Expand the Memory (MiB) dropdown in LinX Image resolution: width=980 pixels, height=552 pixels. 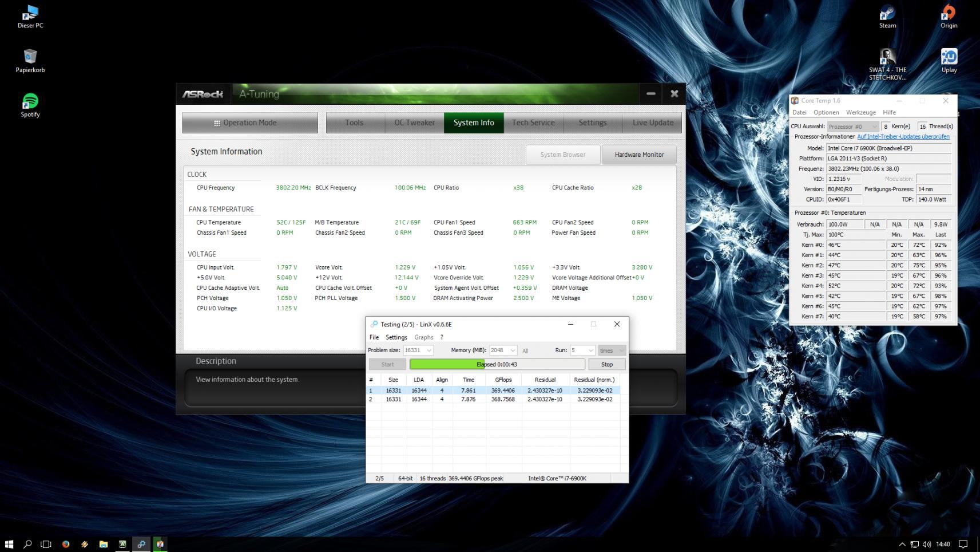pyautogui.click(x=513, y=350)
